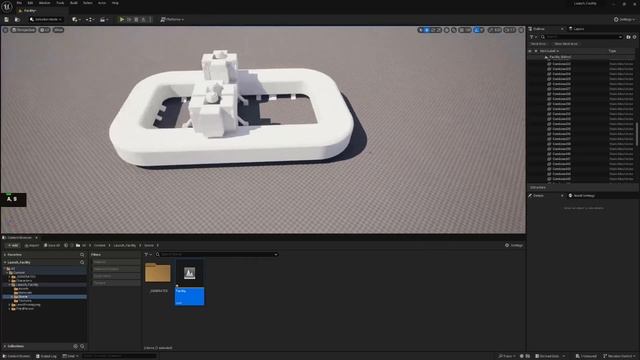Click the Outliner search field
The width and height of the screenshot is (640, 360).
pyautogui.click(x=581, y=37)
